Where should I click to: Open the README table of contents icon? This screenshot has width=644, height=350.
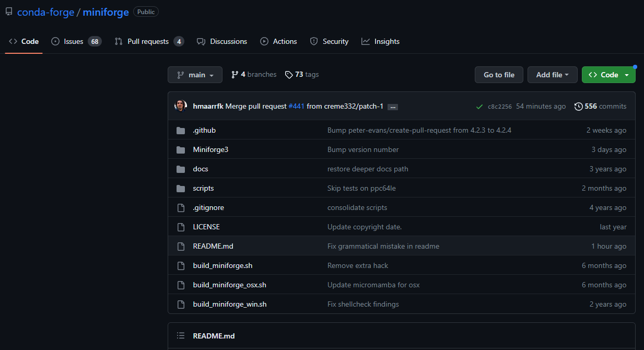pyautogui.click(x=181, y=335)
